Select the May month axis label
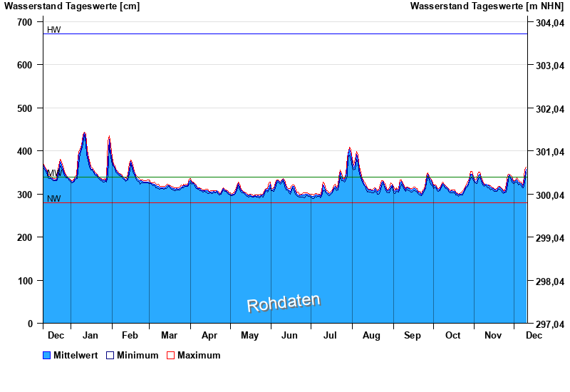 click(249, 335)
